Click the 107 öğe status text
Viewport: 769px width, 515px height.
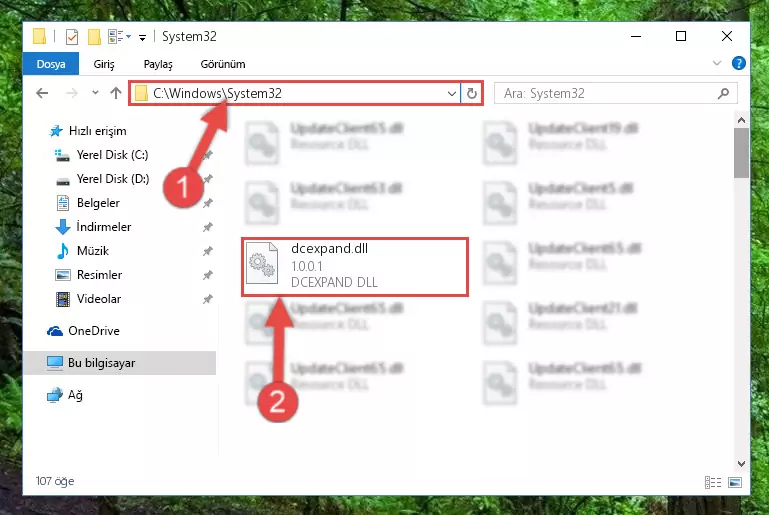pos(55,481)
